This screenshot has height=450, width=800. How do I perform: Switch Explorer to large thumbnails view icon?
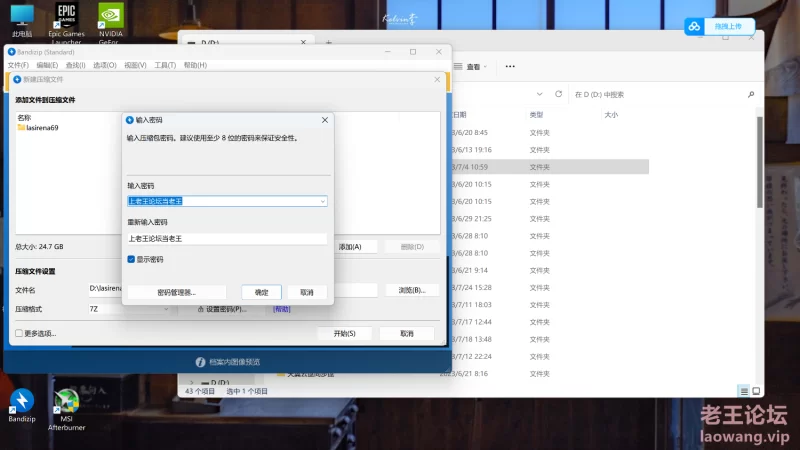point(756,390)
